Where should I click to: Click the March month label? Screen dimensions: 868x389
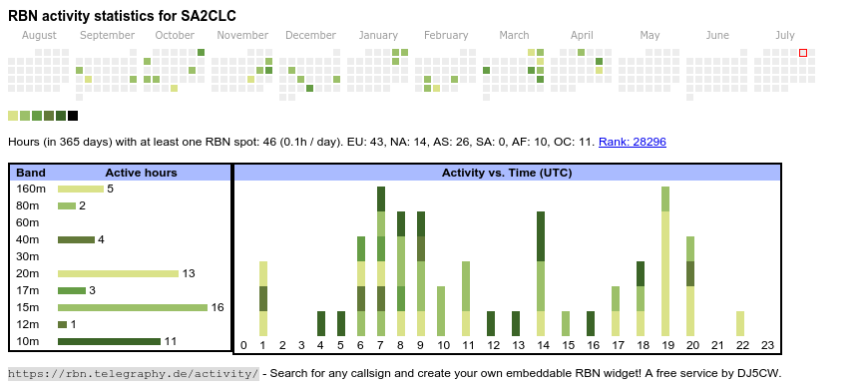click(514, 35)
